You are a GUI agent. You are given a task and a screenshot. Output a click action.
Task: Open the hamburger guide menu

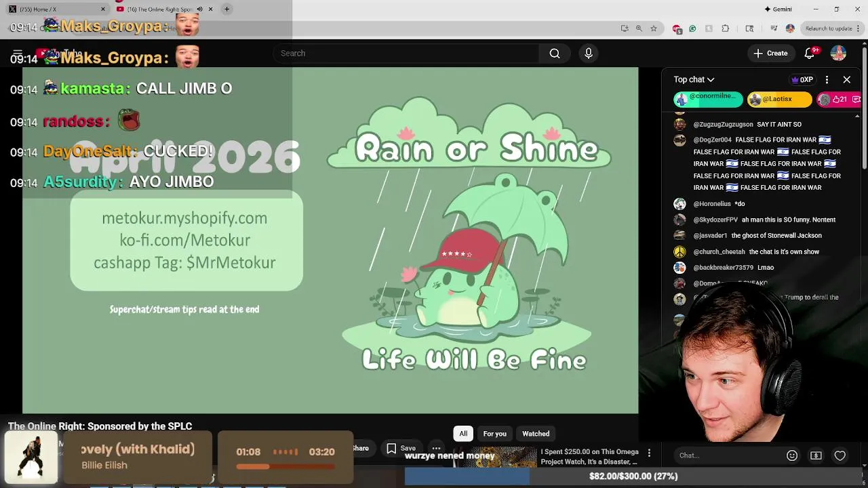(18, 54)
